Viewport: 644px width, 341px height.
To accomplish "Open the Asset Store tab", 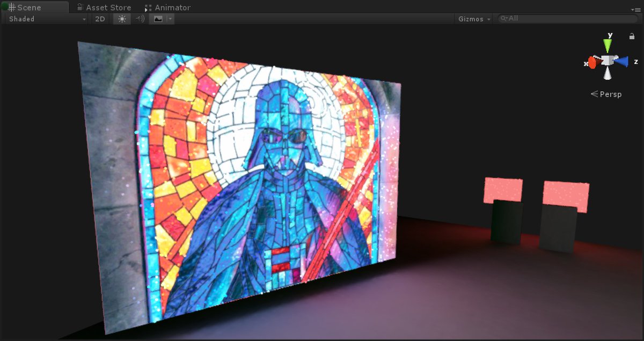I will pyautogui.click(x=104, y=8).
